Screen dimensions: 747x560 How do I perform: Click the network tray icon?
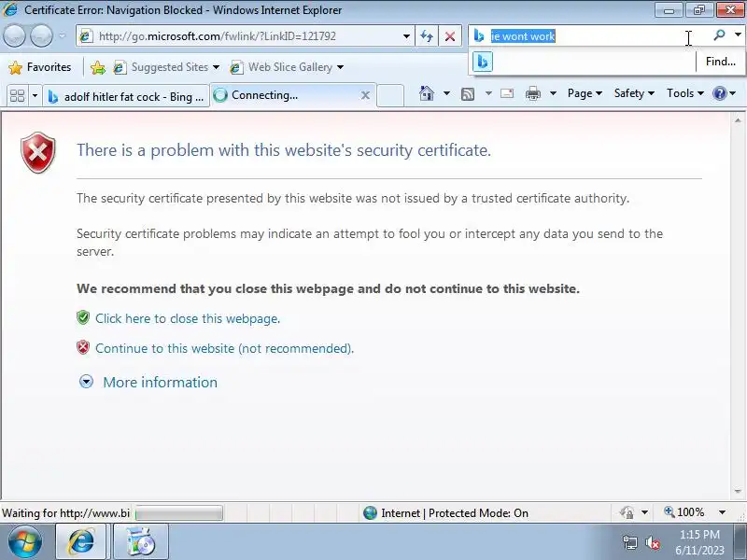[629, 542]
